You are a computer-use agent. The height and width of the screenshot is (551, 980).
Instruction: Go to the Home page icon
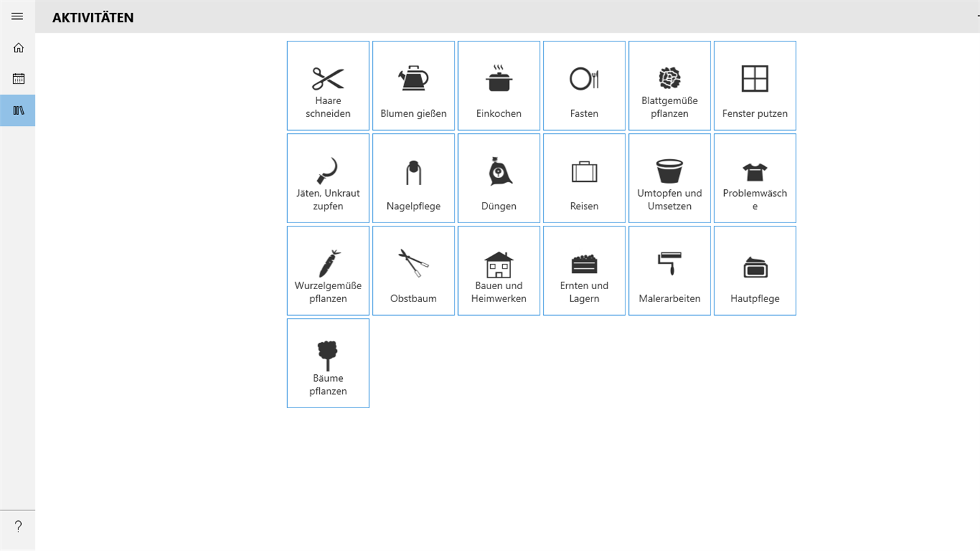(18, 48)
